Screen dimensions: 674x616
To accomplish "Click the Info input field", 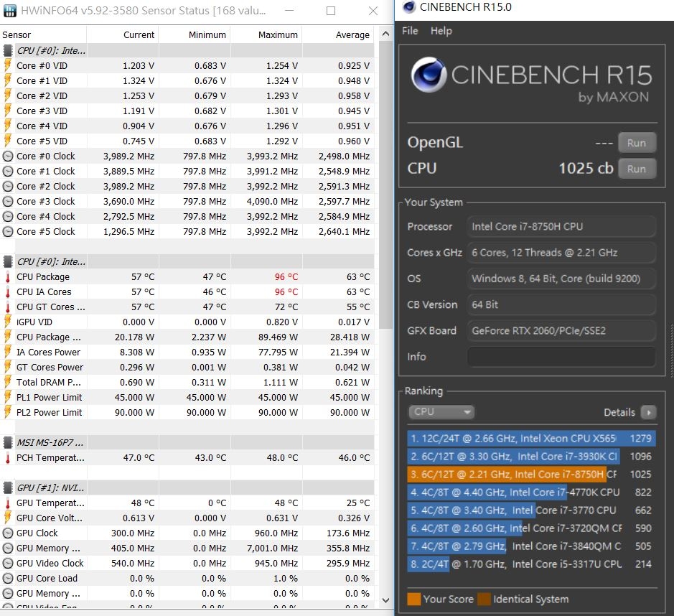I will pos(561,356).
